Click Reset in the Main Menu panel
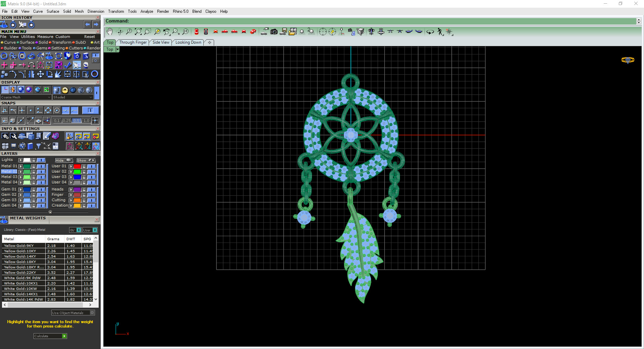Screen dimensions: 644x349 tap(90, 37)
